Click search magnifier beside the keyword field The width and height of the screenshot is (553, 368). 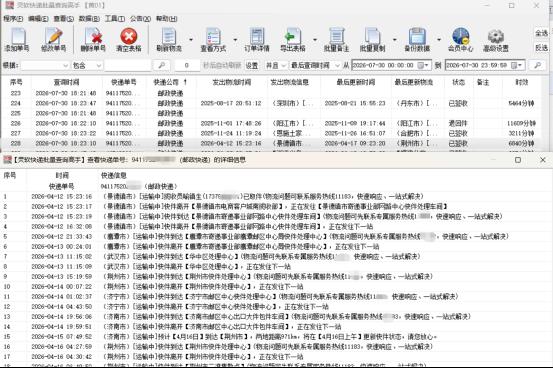click(x=161, y=65)
